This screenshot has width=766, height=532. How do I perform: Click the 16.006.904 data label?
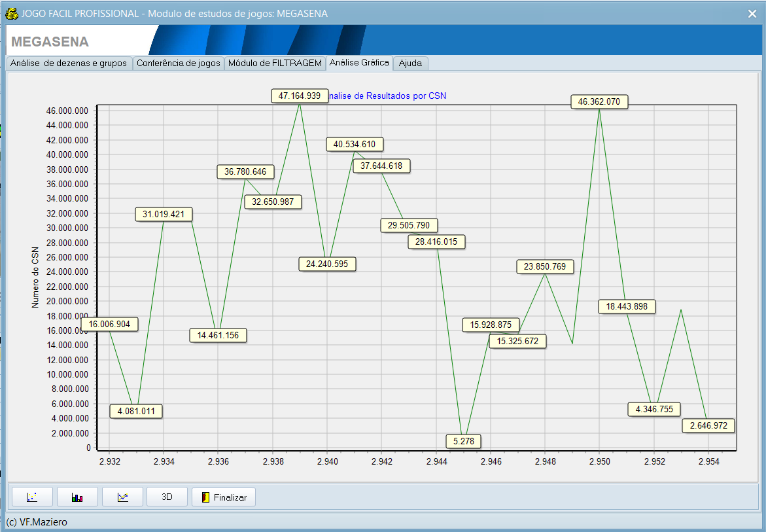pyautogui.click(x=110, y=325)
